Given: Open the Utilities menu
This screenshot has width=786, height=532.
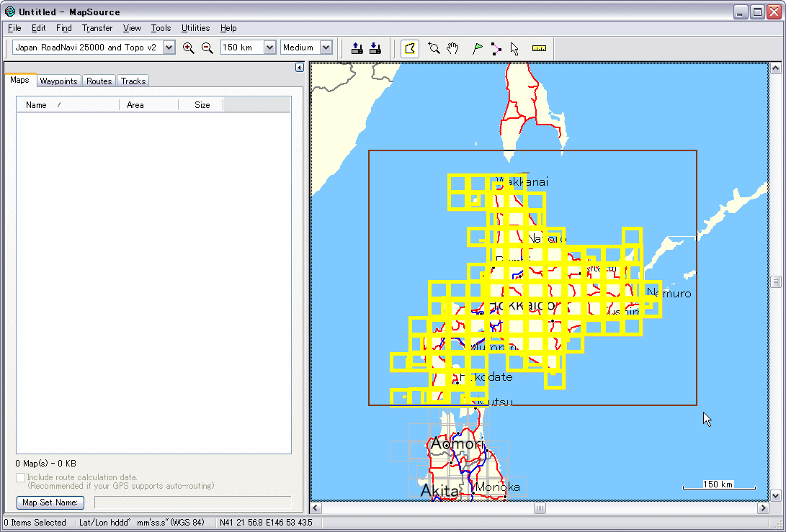Looking at the screenshot, I should click(195, 28).
